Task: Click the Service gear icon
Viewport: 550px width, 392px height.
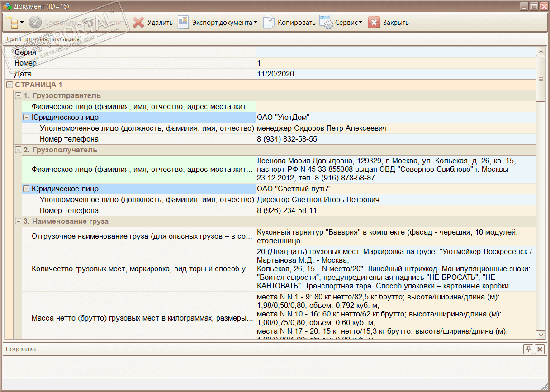Action: pyautogui.click(x=326, y=22)
